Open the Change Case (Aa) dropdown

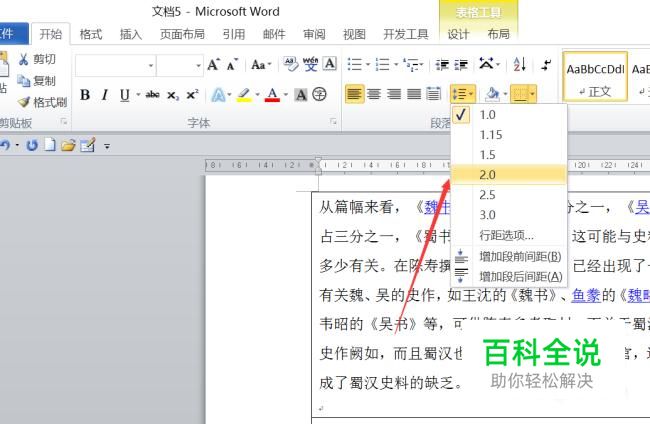(261, 65)
